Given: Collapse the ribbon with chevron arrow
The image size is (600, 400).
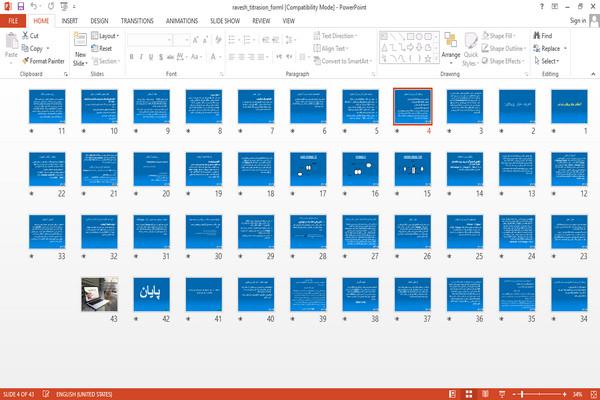Looking at the screenshot, I should pyautogui.click(x=593, y=74).
